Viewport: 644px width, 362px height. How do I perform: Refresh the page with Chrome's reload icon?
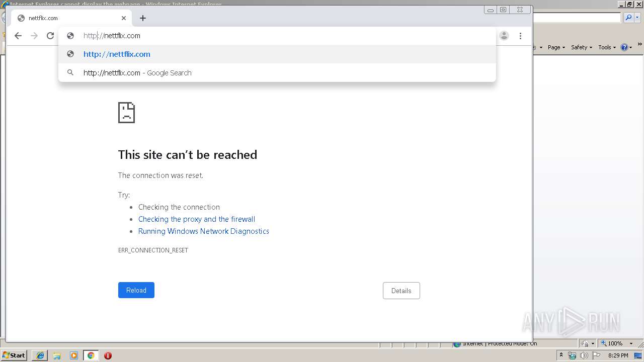click(x=50, y=36)
